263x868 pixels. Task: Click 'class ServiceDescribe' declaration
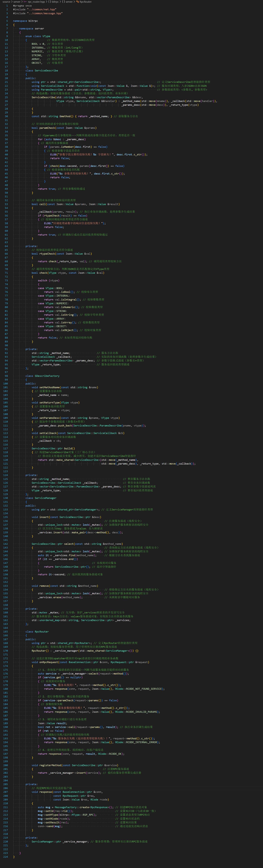[x=42, y=70]
